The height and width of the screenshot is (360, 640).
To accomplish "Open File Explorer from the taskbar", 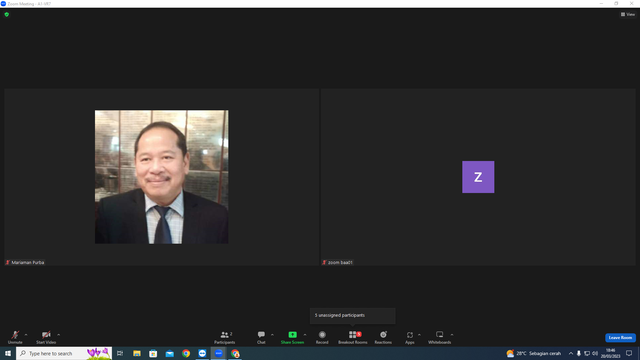I will [x=137, y=353].
